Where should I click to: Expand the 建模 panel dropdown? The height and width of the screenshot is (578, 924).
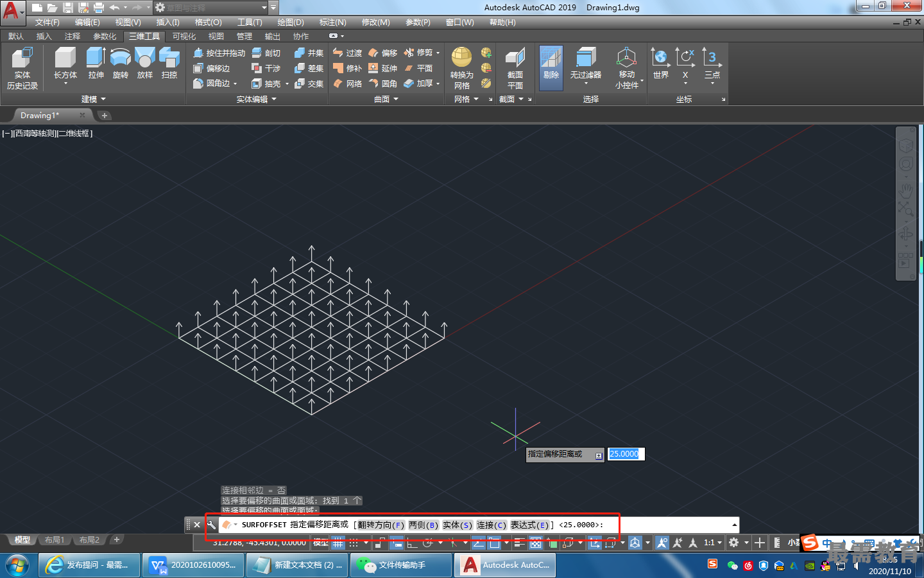[94, 99]
